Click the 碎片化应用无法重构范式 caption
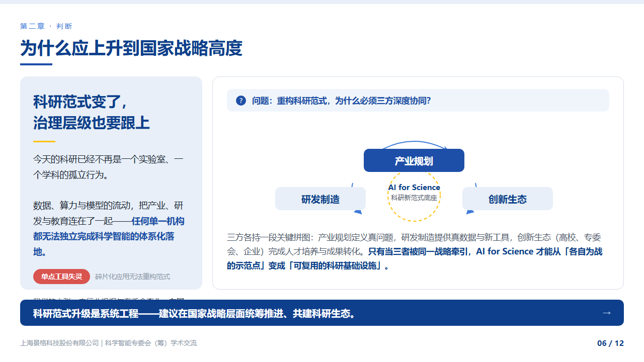 click(133, 277)
